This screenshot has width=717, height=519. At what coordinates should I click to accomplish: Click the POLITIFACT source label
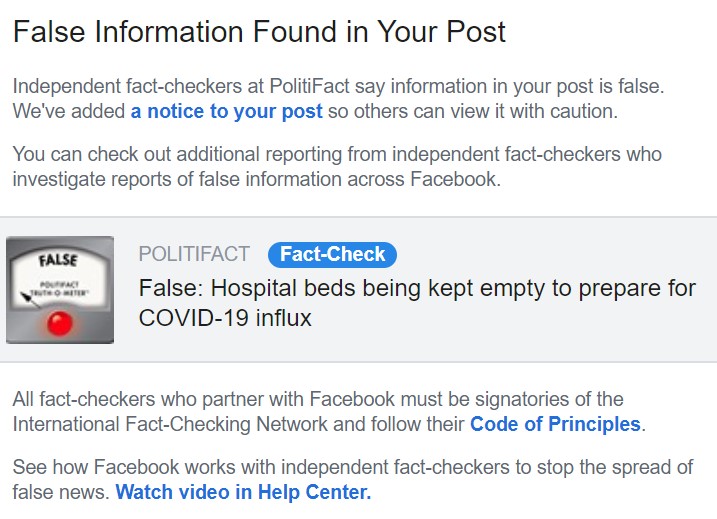(195, 254)
